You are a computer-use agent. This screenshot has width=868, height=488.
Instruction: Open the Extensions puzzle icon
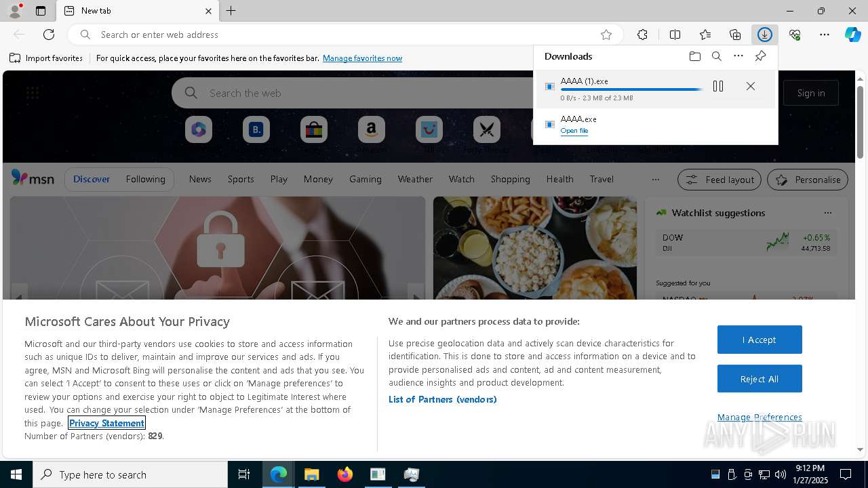pos(642,35)
